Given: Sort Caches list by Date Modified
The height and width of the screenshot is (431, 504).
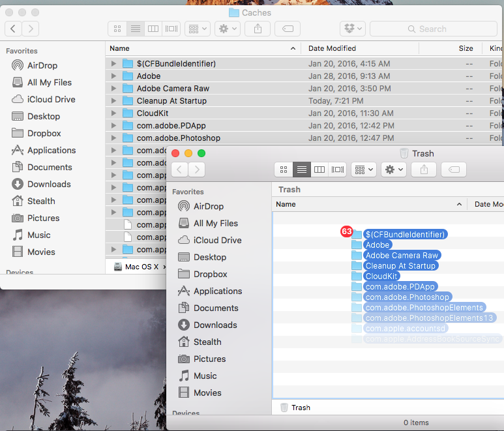Looking at the screenshot, I should (360, 48).
